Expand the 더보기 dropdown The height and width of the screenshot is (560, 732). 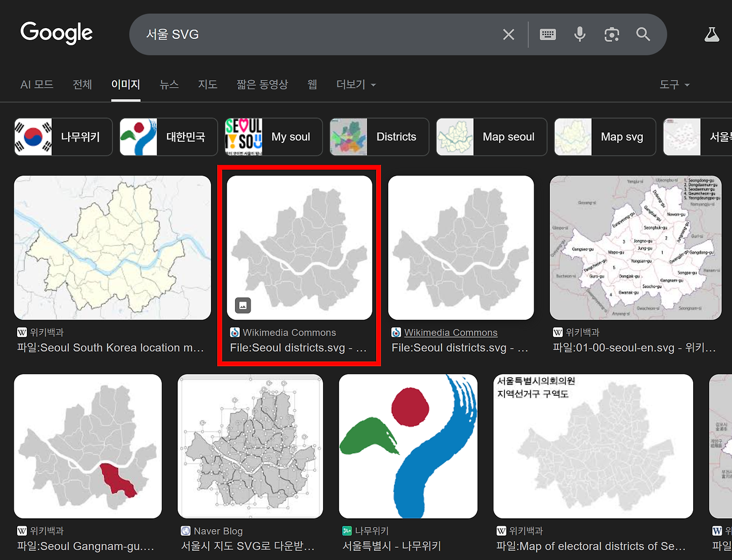click(356, 85)
